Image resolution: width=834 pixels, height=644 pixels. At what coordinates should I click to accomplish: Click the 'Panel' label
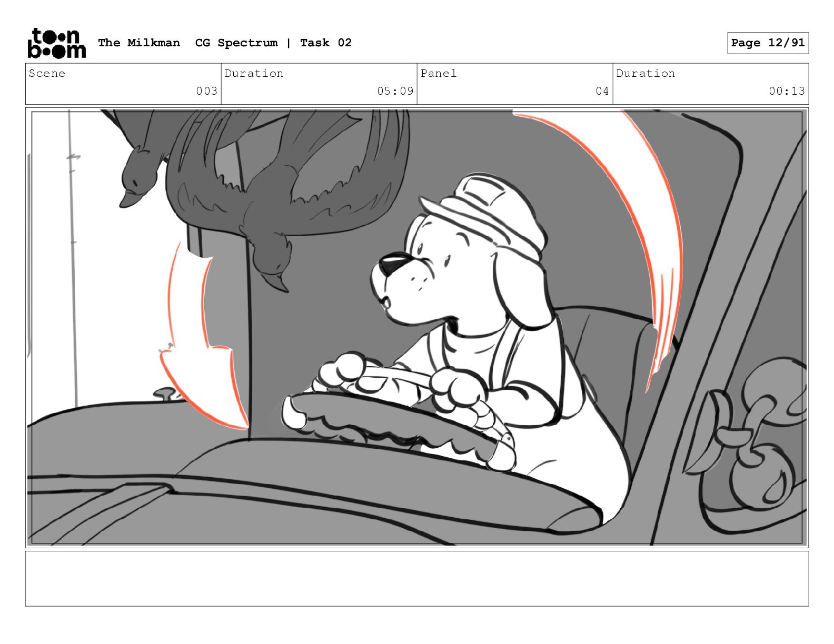click(439, 73)
